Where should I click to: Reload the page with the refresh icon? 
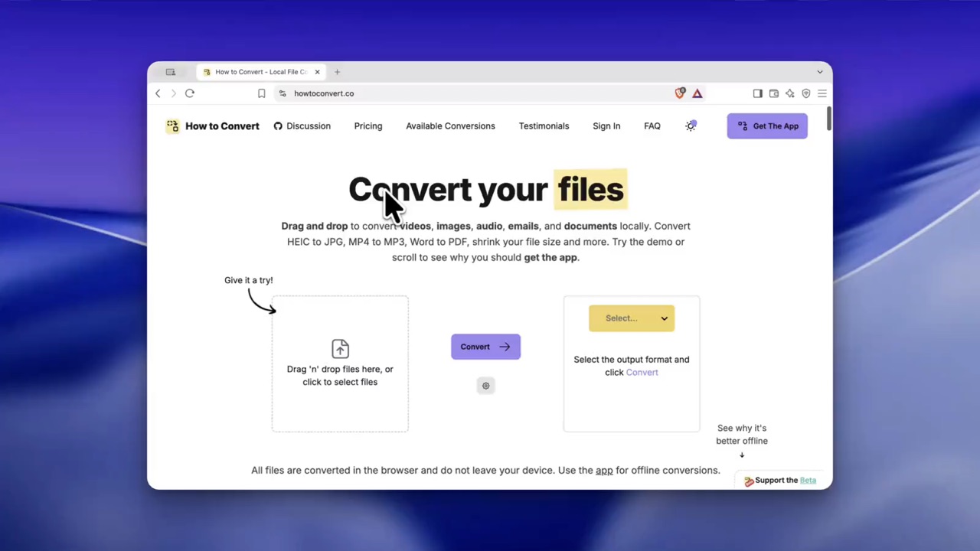click(190, 93)
